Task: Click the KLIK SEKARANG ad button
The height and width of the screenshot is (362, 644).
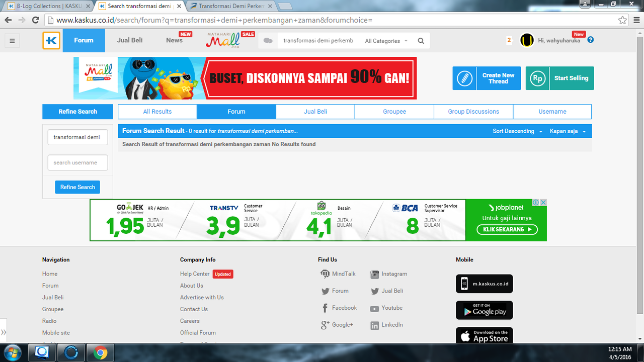Action: click(x=507, y=229)
